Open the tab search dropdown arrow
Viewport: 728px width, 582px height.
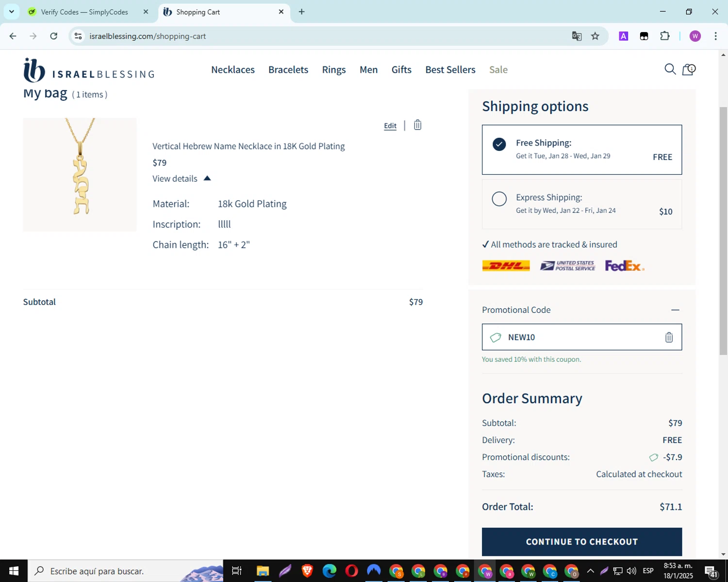[x=12, y=12]
